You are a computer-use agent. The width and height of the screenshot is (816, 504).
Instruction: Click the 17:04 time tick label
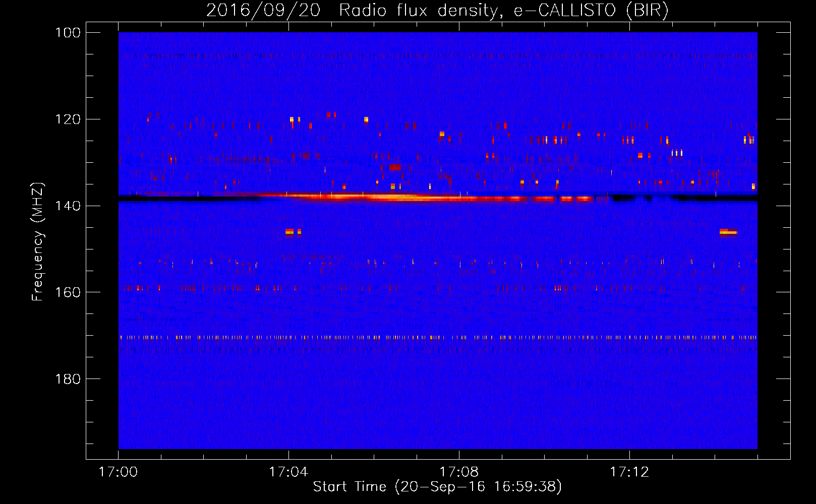coord(288,472)
